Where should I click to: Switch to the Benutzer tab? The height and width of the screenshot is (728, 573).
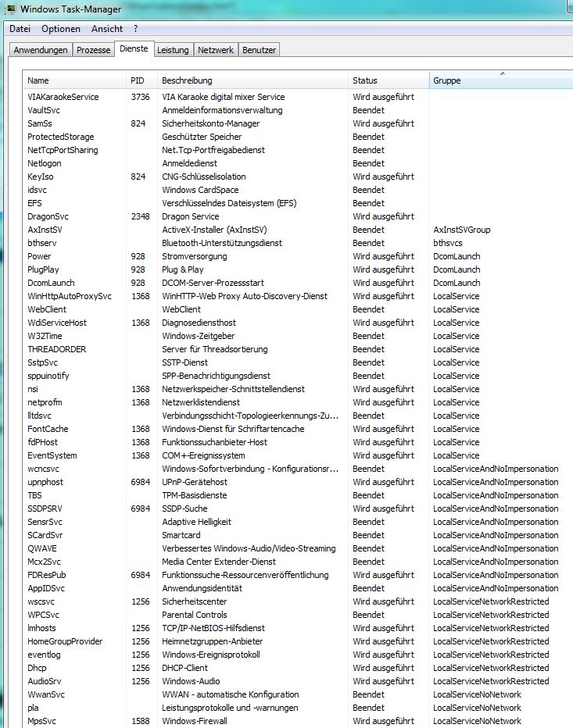click(x=259, y=50)
